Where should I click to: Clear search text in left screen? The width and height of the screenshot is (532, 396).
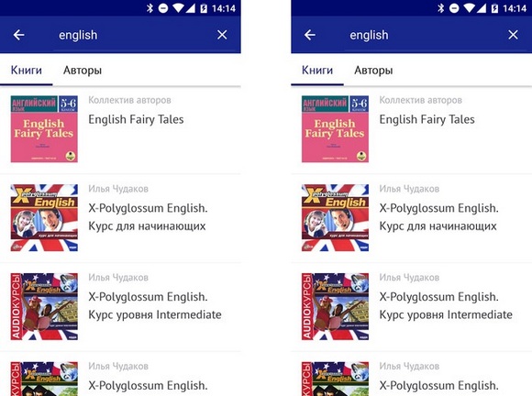[222, 35]
